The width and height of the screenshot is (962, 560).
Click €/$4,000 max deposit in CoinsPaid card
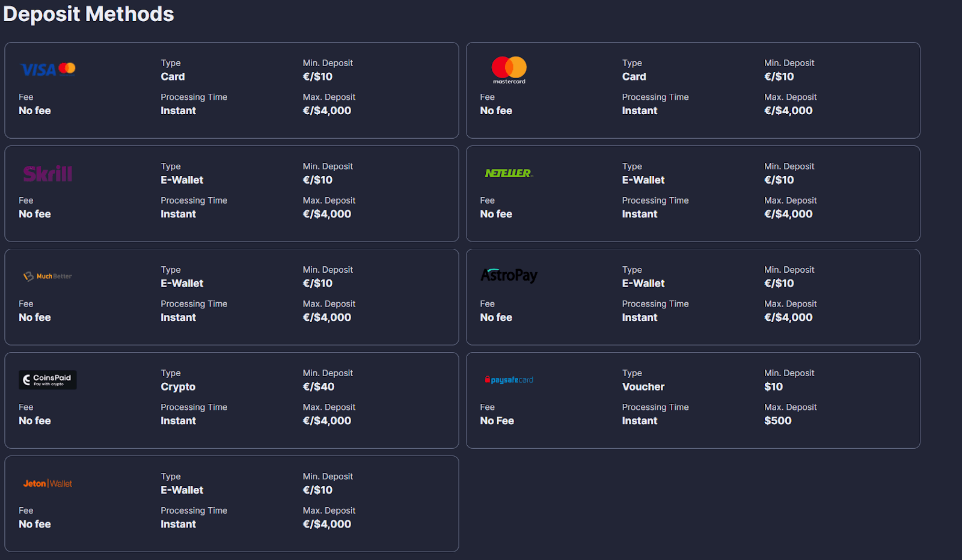tap(327, 421)
